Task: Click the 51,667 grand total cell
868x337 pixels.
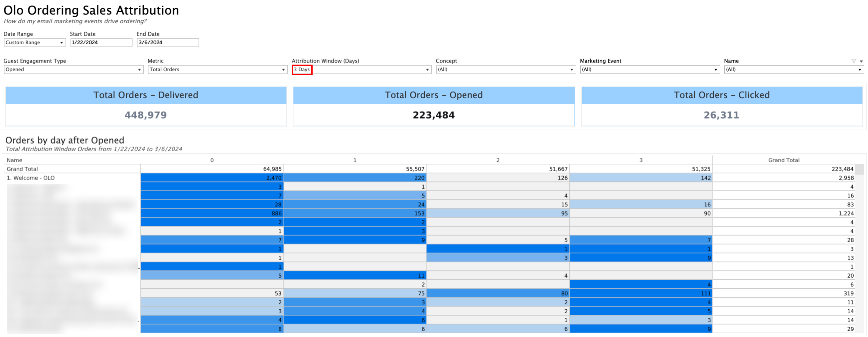Action: point(498,169)
